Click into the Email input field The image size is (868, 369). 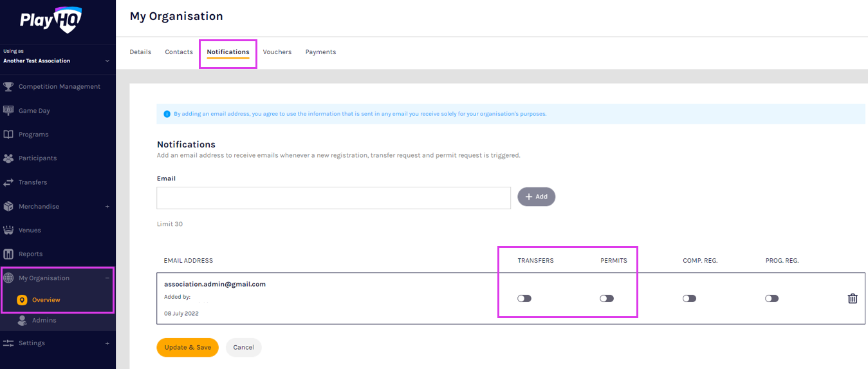click(333, 198)
